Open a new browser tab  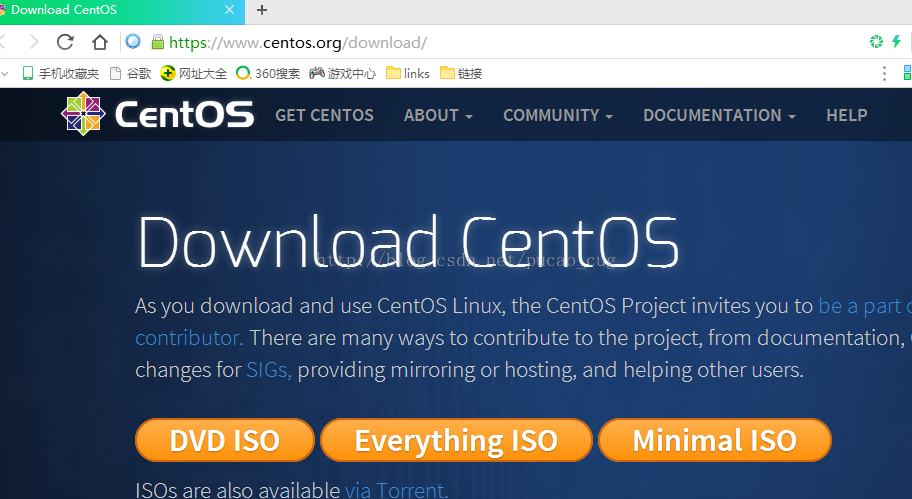point(262,10)
